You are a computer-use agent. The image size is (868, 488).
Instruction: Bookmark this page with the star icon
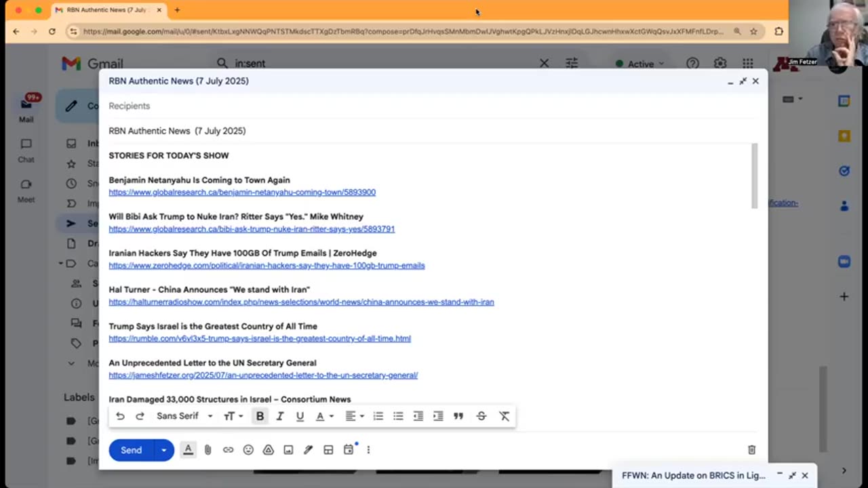pyautogui.click(x=753, y=31)
